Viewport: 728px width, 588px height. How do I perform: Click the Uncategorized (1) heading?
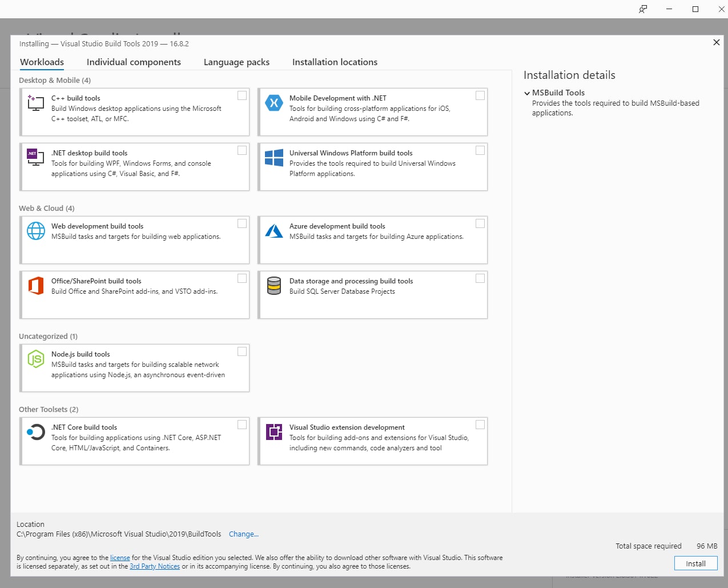coord(48,336)
